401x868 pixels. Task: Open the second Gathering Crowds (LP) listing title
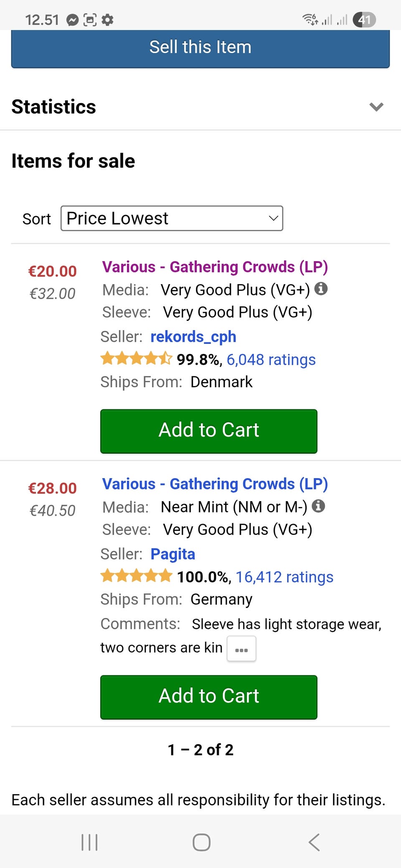tap(215, 484)
